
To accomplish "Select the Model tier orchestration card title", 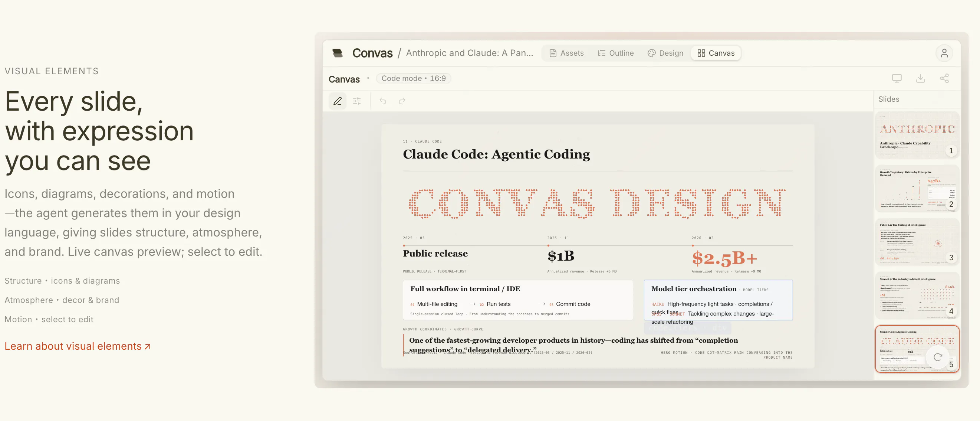I will click(x=694, y=288).
